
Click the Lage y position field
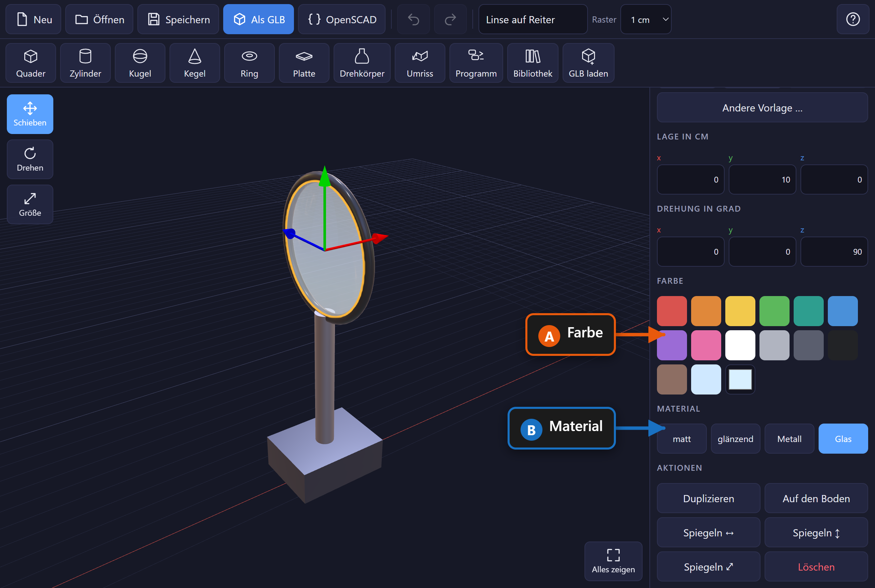[x=763, y=179]
